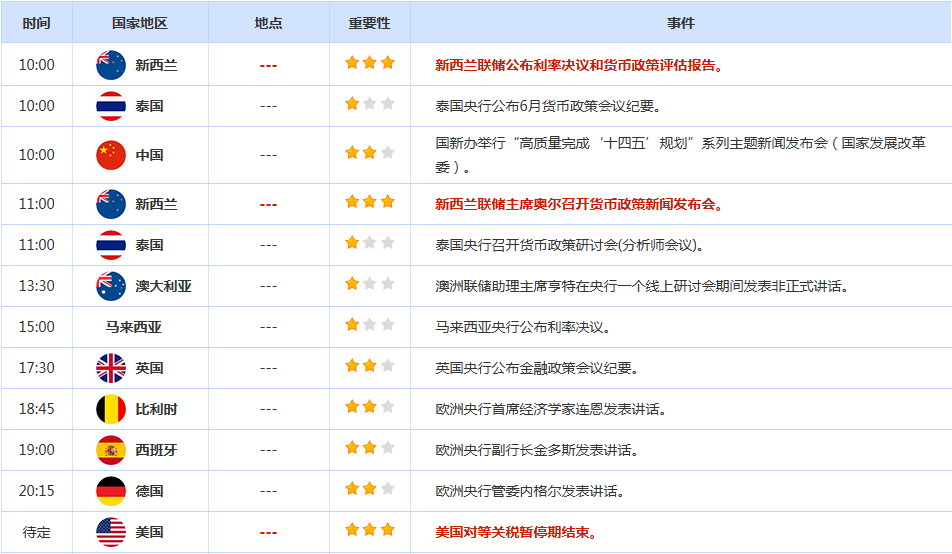Select 欧洲央行管委内格尔 event text
The width and height of the screenshot is (952, 554).
click(529, 491)
